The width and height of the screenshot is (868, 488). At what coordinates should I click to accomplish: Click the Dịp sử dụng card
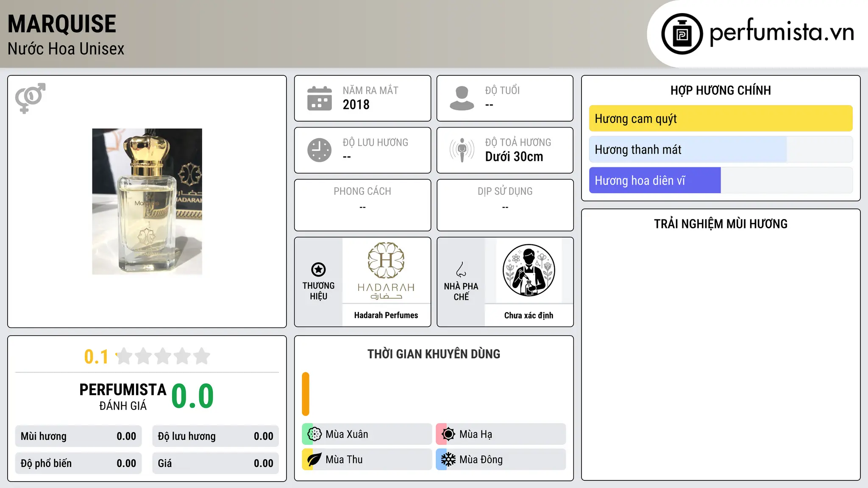pyautogui.click(x=505, y=205)
